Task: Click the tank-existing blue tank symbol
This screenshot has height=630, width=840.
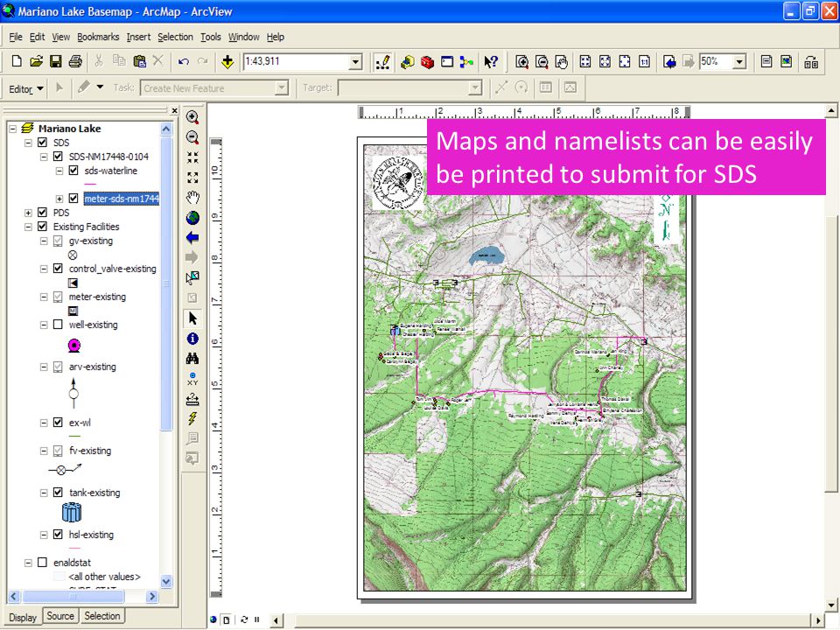Action: coord(71,513)
